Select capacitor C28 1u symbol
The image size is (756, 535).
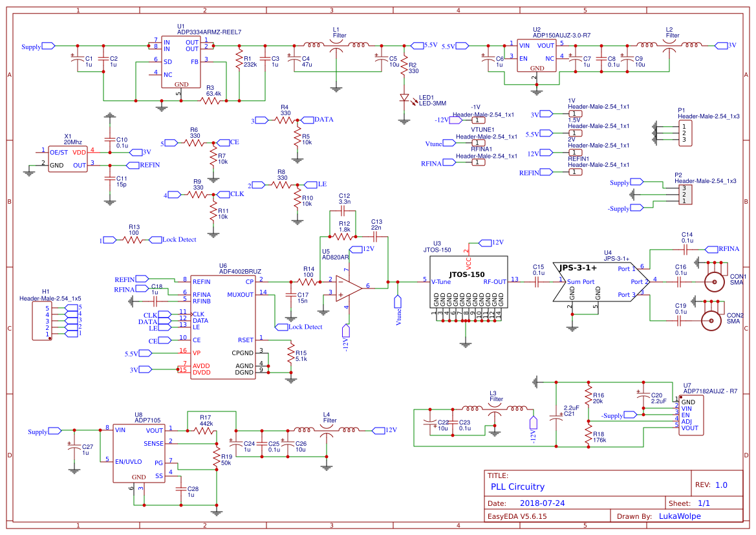181,488
